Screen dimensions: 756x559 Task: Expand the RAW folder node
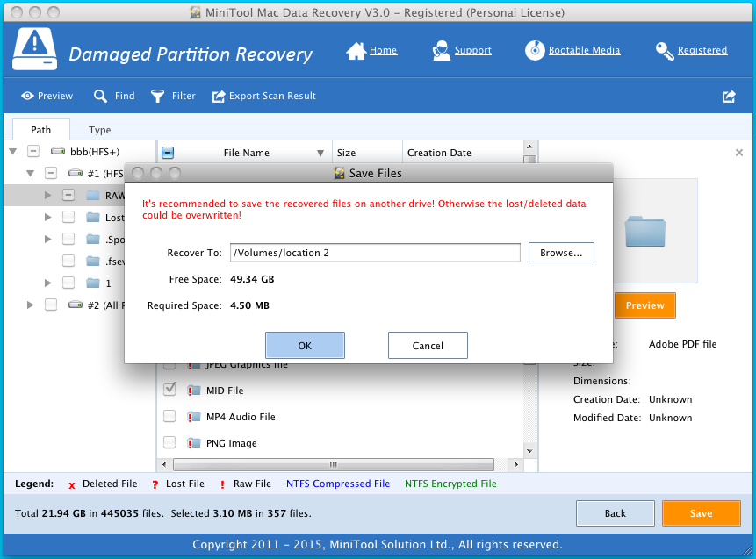[x=47, y=195]
